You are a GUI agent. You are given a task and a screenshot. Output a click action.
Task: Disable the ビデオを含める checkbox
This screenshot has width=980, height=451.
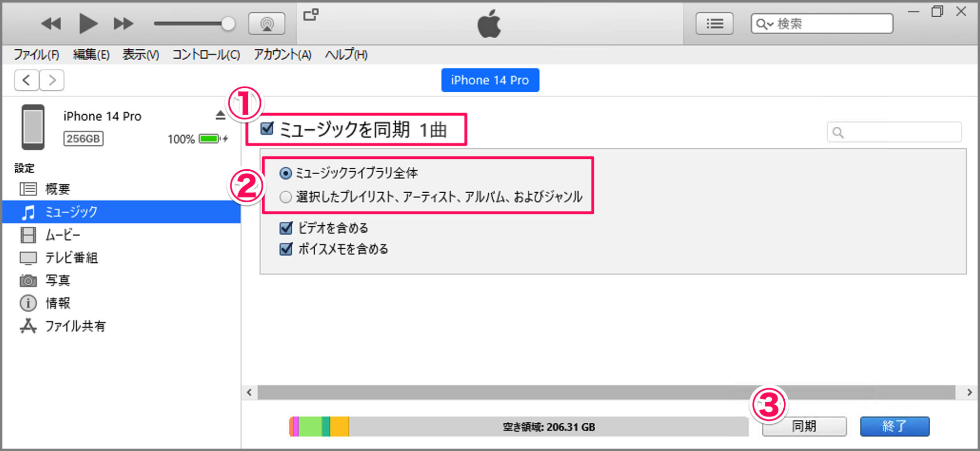[286, 228]
